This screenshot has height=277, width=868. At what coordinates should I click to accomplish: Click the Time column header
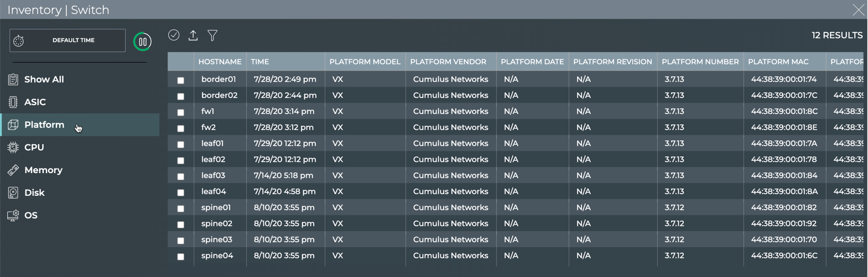pos(259,62)
